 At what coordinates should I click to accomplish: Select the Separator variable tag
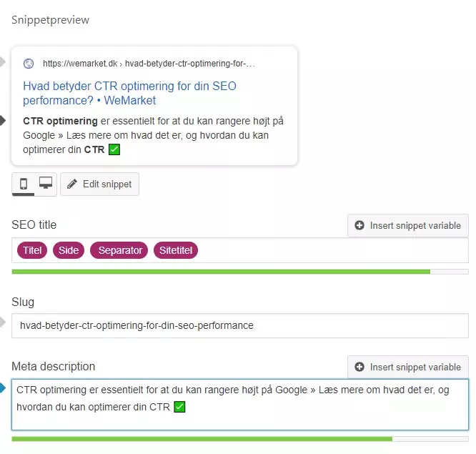coord(119,250)
